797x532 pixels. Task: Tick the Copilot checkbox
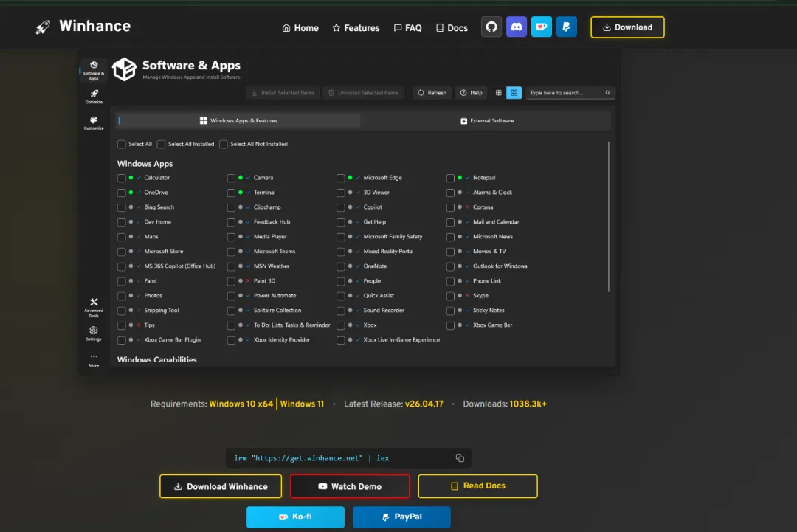click(x=340, y=207)
